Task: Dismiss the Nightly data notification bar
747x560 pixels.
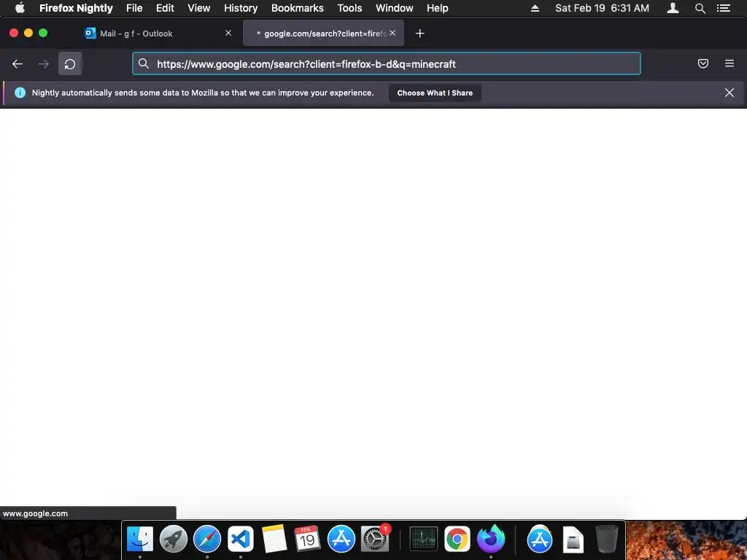Action: tap(729, 93)
